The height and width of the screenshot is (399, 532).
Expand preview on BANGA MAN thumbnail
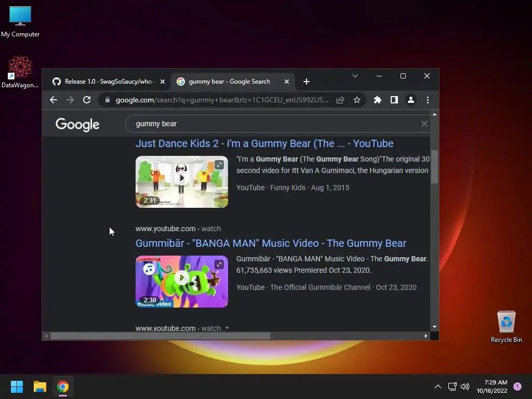point(219,264)
